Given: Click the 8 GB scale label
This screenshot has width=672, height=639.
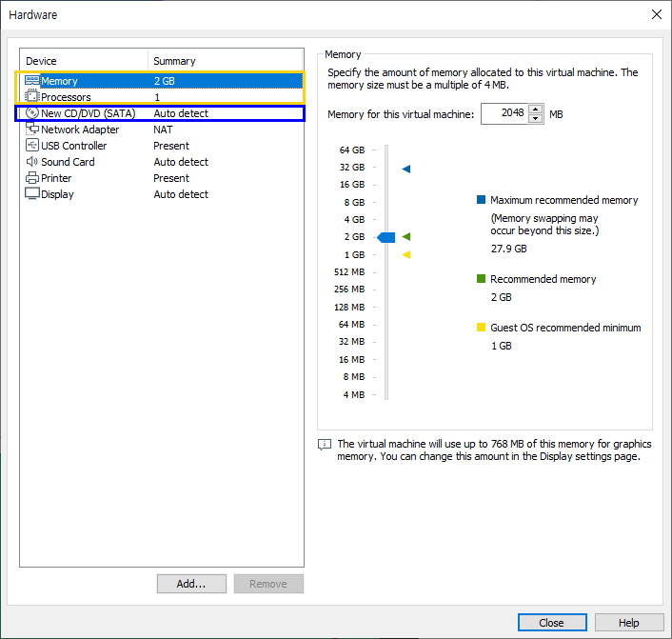Looking at the screenshot, I should 354,203.
